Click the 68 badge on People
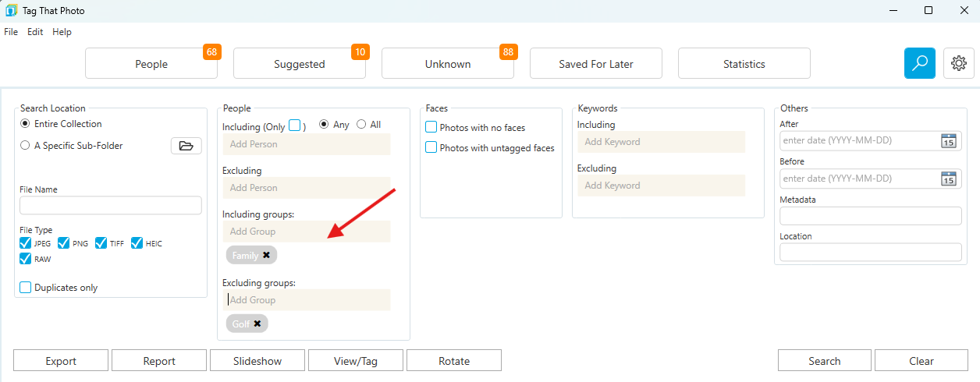Viewport: 980px width, 382px height. [211, 52]
